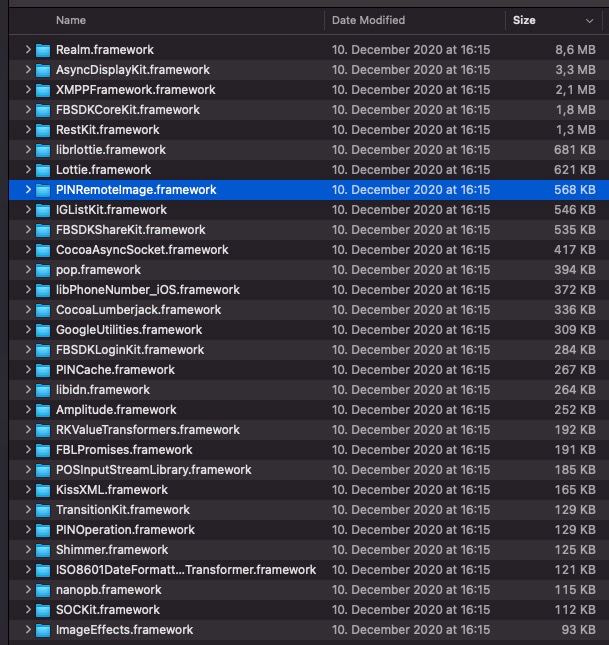Click the AsyncDisplayKit.framework folder icon
The image size is (609, 645).
[43, 70]
